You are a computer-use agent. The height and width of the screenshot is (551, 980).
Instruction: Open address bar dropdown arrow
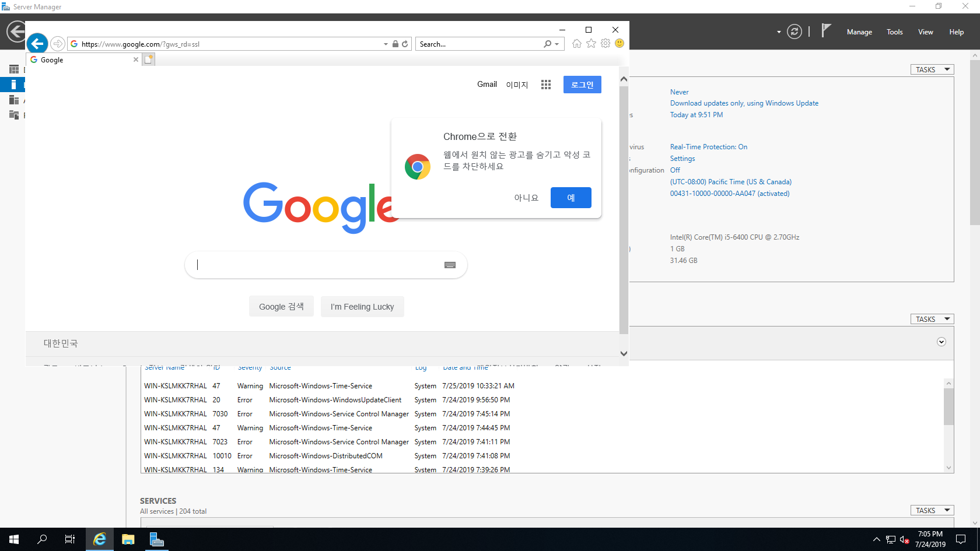click(x=386, y=44)
